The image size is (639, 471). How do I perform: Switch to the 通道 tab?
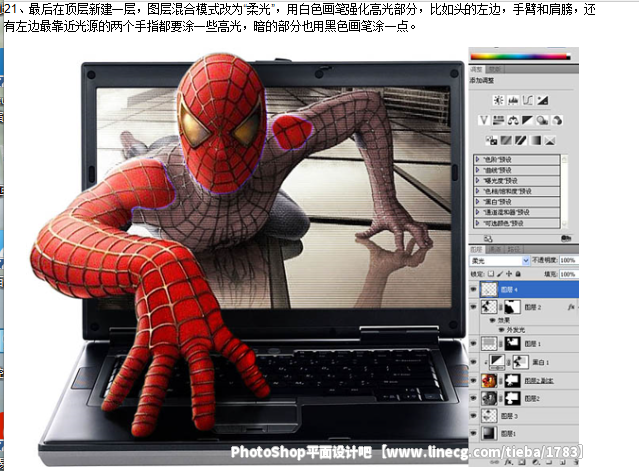495,249
